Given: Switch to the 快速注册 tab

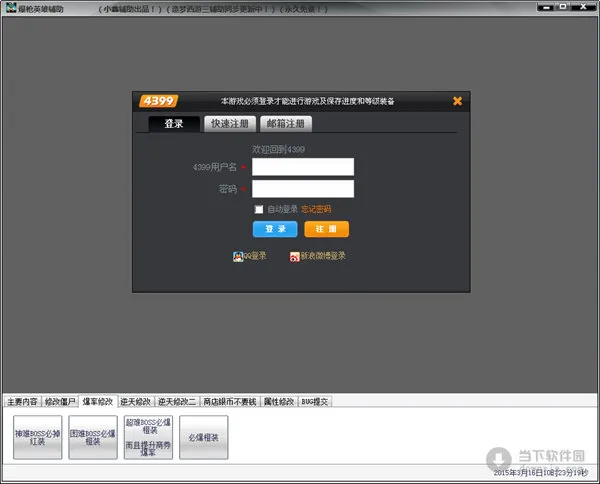Looking at the screenshot, I should 229,124.
